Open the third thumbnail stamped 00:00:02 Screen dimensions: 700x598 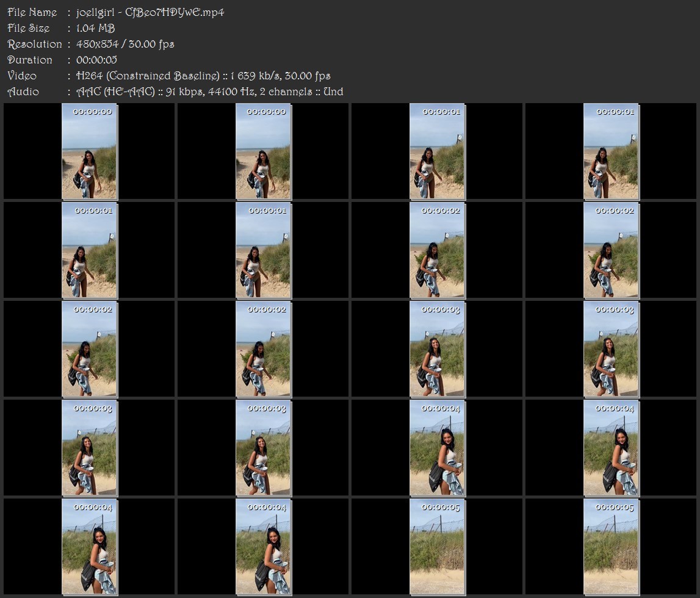tap(89, 349)
